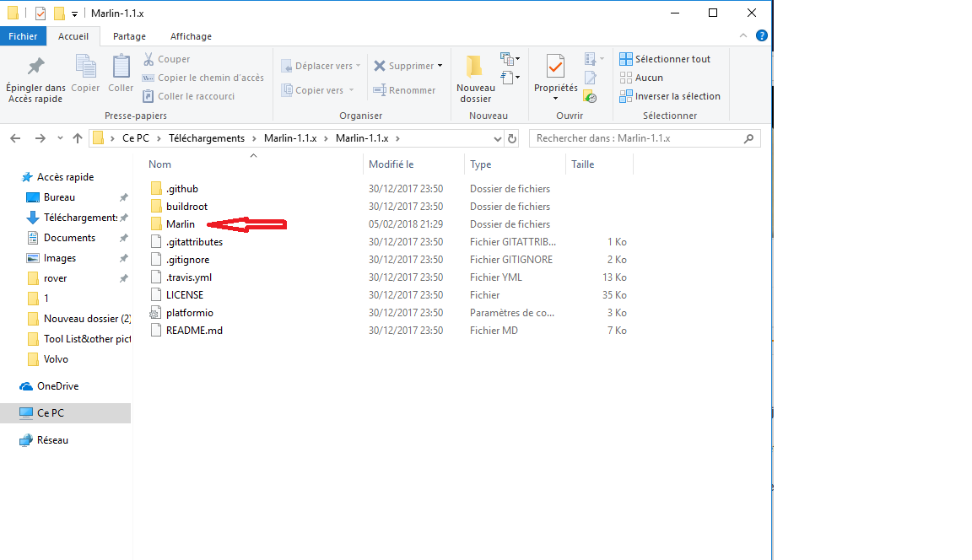Click Copier le chemin d'accès

(203, 78)
